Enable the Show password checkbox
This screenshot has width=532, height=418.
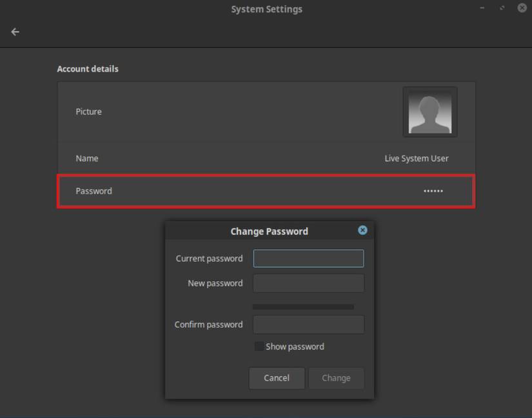tap(259, 346)
